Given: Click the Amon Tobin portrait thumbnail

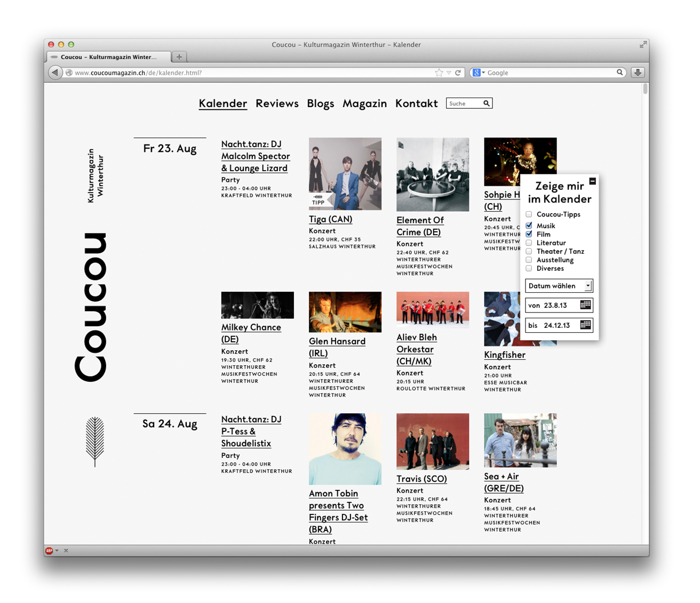Looking at the screenshot, I should tap(345, 449).
